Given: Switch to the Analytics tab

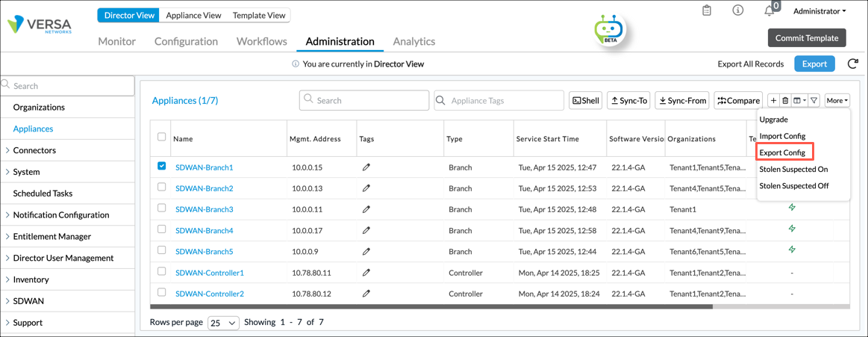Looking at the screenshot, I should (414, 41).
